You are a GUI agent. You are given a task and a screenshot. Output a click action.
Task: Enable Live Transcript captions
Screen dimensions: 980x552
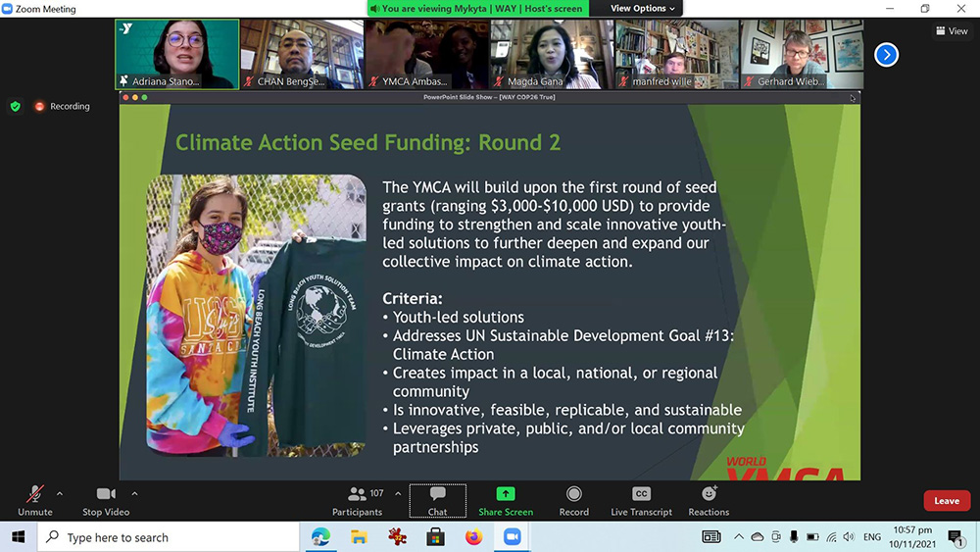click(641, 501)
